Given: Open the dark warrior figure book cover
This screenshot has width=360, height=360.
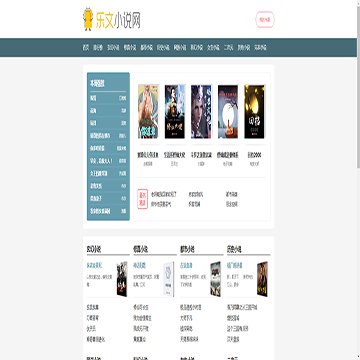Looking at the screenshot, I should (x=175, y=111).
